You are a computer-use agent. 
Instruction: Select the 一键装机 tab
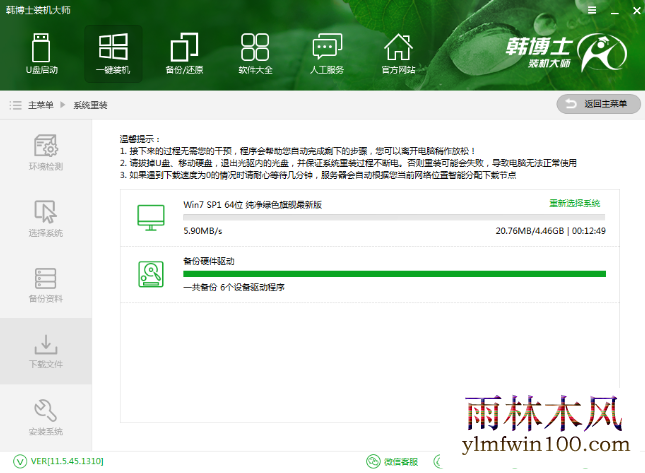(x=113, y=54)
